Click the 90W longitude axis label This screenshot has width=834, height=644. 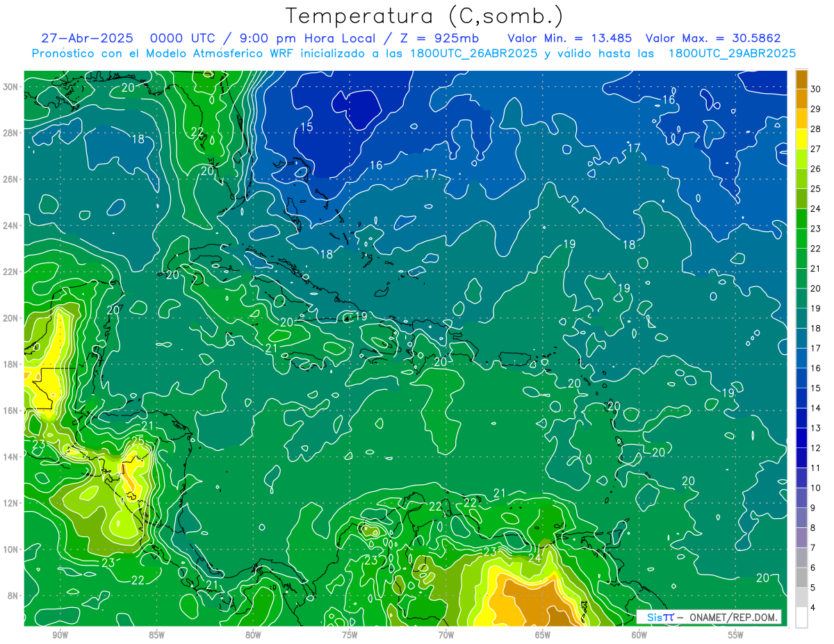coord(60,635)
